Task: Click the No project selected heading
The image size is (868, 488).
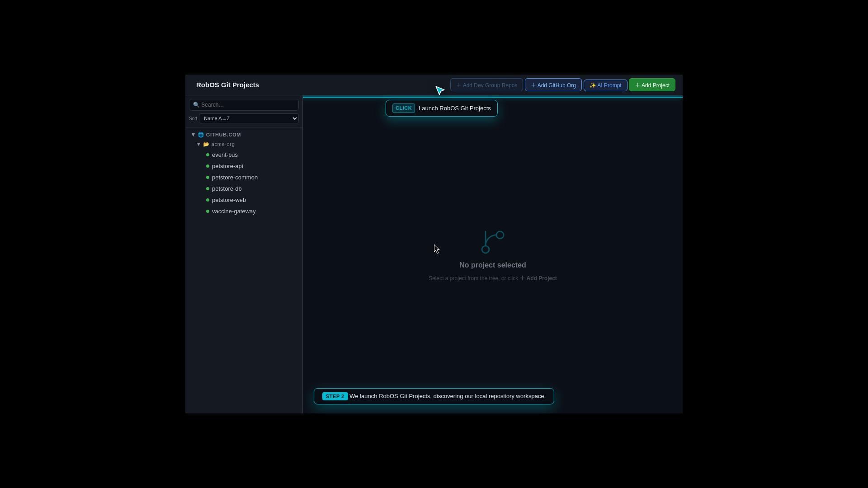Action: [x=493, y=265]
